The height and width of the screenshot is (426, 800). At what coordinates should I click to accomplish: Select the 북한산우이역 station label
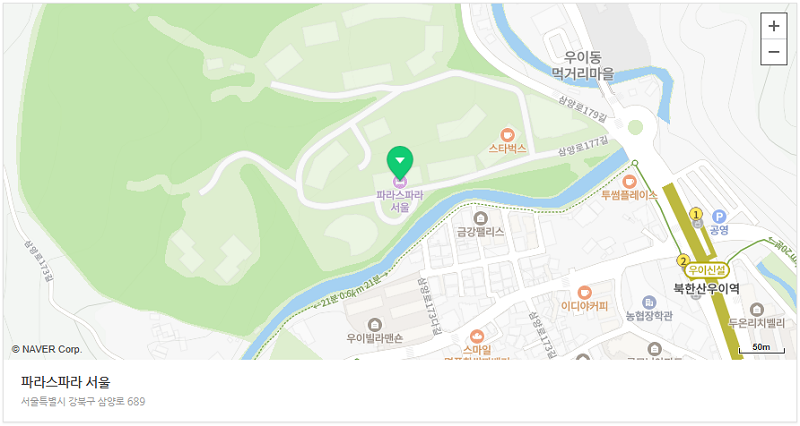(x=706, y=288)
